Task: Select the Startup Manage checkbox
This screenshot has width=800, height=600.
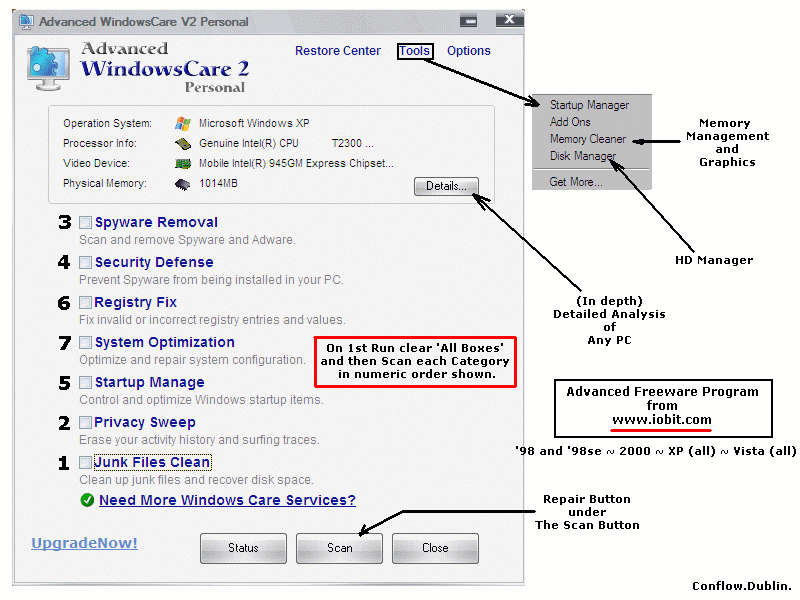Action: [x=85, y=383]
